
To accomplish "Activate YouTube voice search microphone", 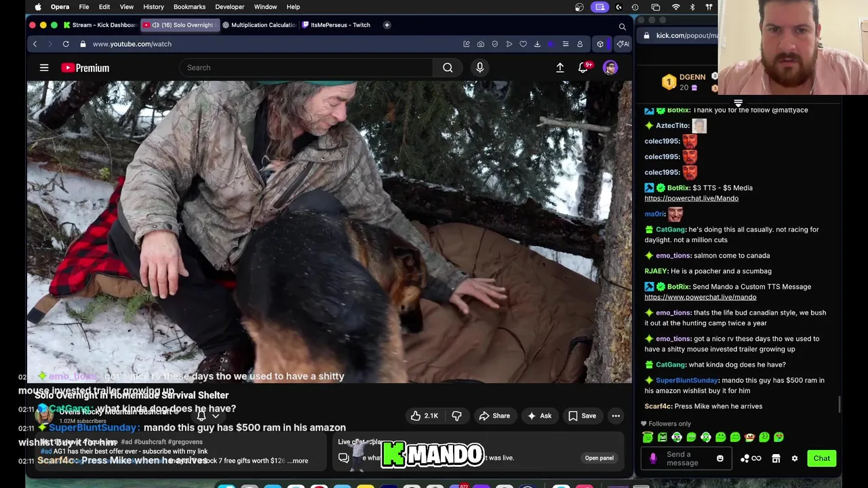I will [479, 68].
